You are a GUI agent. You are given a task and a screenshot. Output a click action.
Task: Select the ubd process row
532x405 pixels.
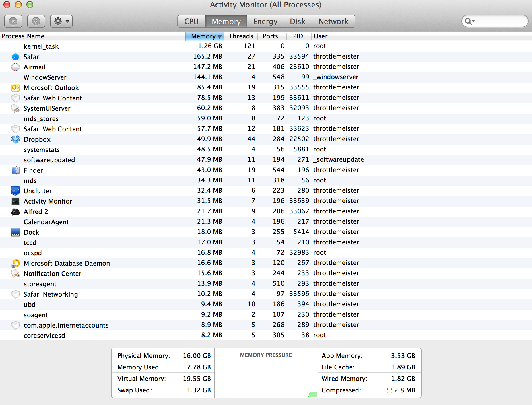pos(266,305)
